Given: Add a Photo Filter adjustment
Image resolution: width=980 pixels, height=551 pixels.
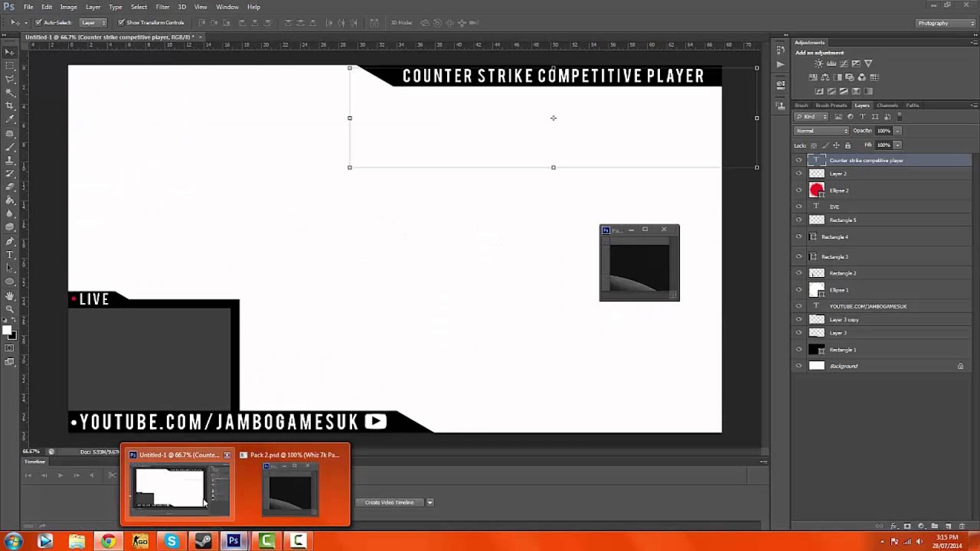Looking at the screenshot, I should tap(850, 77).
